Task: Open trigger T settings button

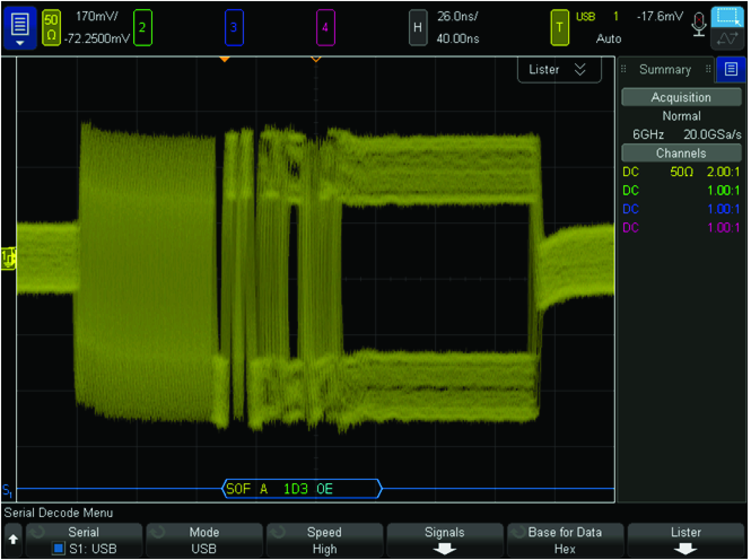Action: point(559,28)
